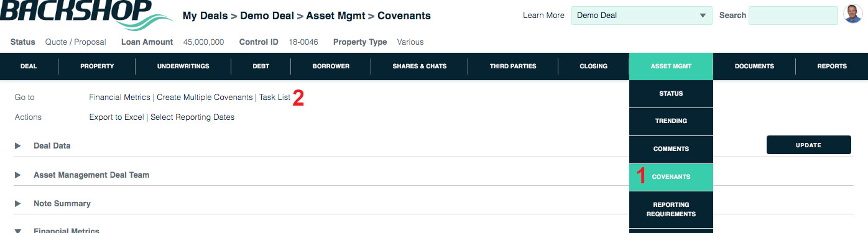Screen dimensions: 868x233
Task: Click the Search input field
Action: (x=793, y=16)
